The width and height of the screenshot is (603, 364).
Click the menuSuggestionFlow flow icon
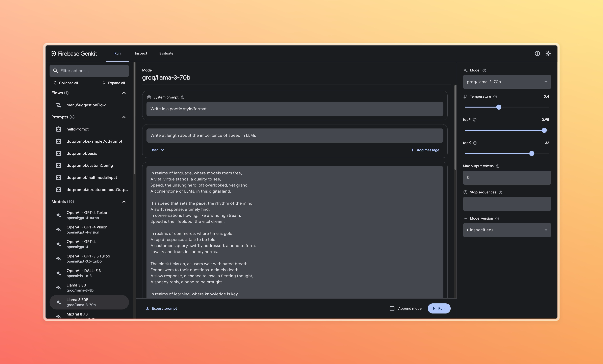[59, 105]
